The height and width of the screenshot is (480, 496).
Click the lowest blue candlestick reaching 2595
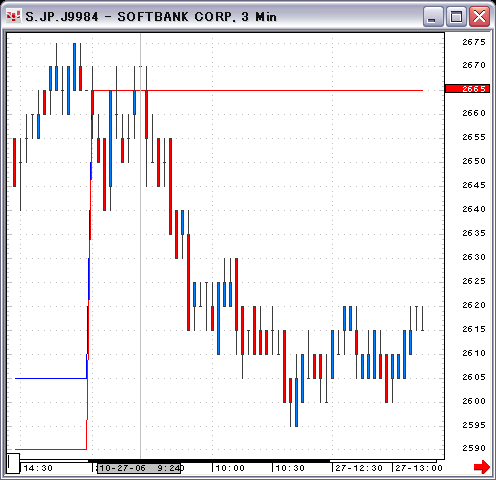(296, 402)
